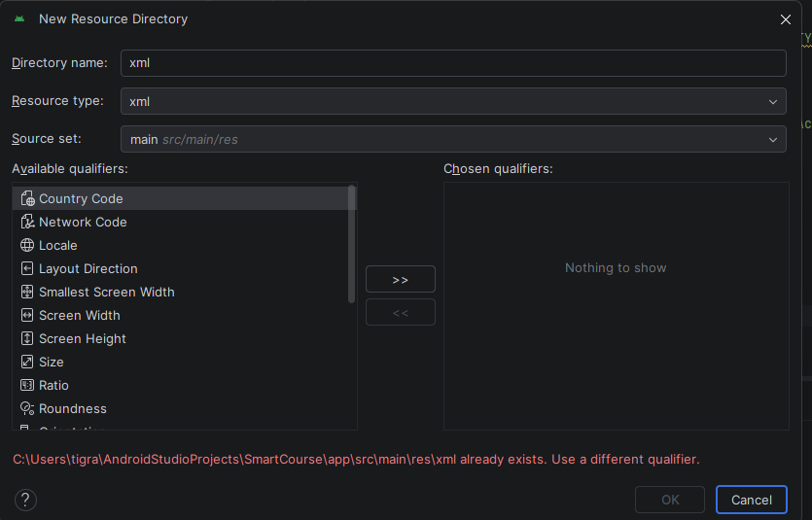This screenshot has width=812, height=520.
Task: Click the << remove qualifier button
Action: pos(401,312)
